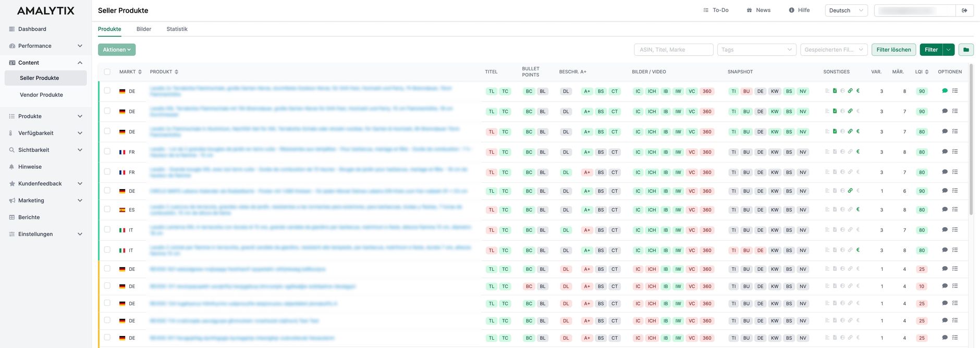Tick checkbox of IT row with 7 Mär.
The width and height of the screenshot is (980, 348).
(x=107, y=230)
